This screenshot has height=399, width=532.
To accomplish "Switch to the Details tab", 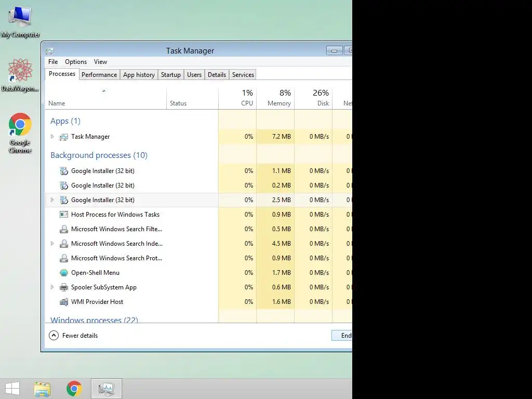I will tap(217, 75).
